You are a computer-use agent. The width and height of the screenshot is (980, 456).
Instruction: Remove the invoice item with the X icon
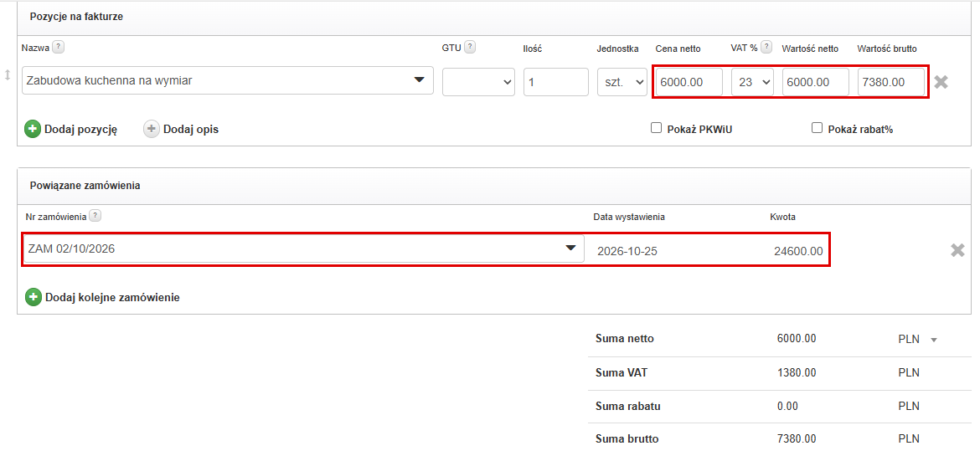(941, 82)
